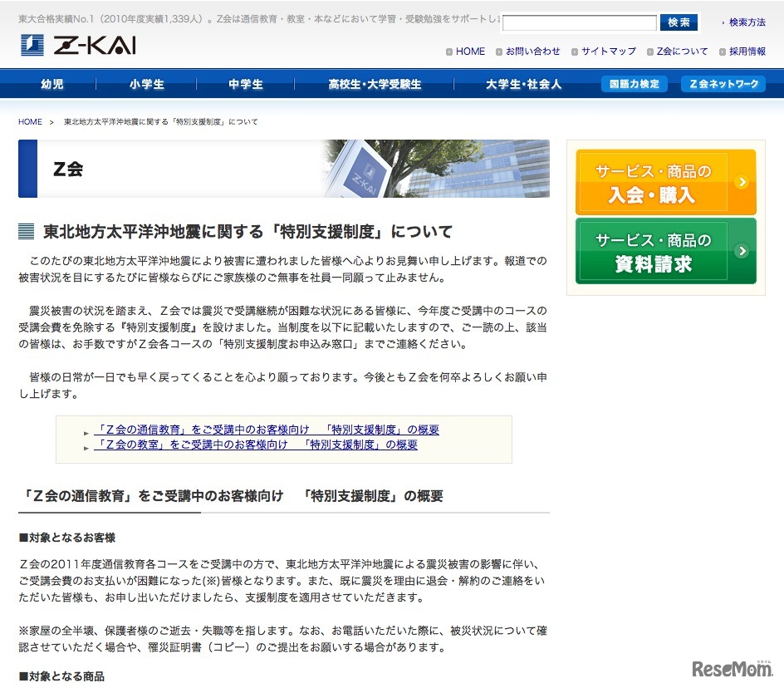The height and width of the screenshot is (688, 784).
Task: Click the Z会 banner image
Action: click(x=284, y=169)
